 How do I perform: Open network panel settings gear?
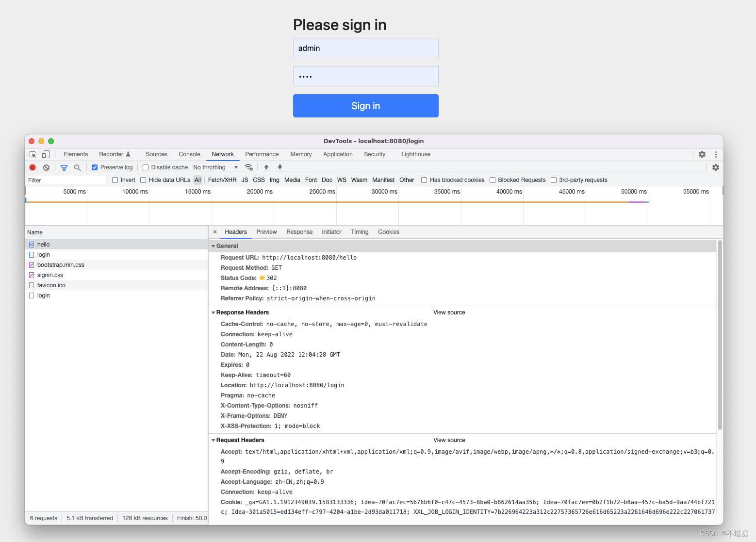click(716, 167)
